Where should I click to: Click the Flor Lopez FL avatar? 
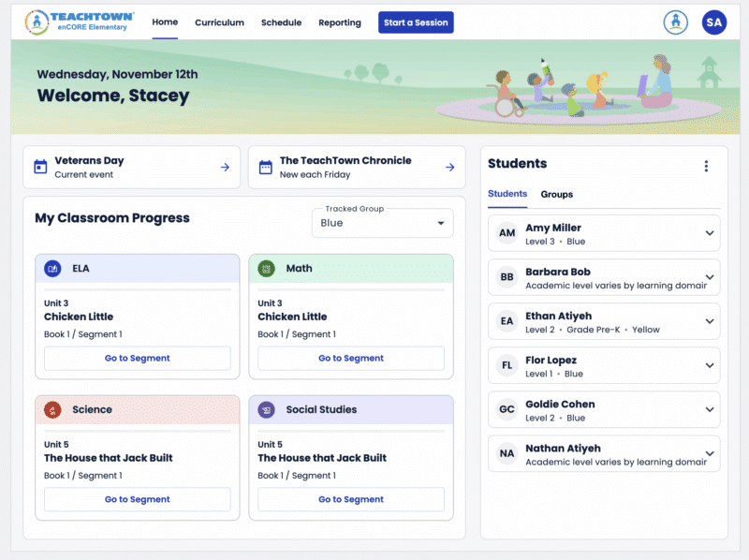click(507, 365)
